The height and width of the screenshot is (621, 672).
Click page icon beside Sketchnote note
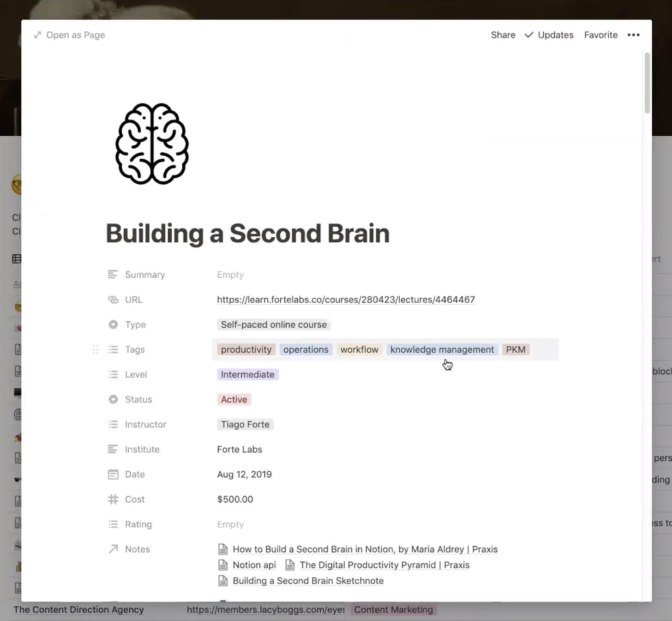coord(223,581)
